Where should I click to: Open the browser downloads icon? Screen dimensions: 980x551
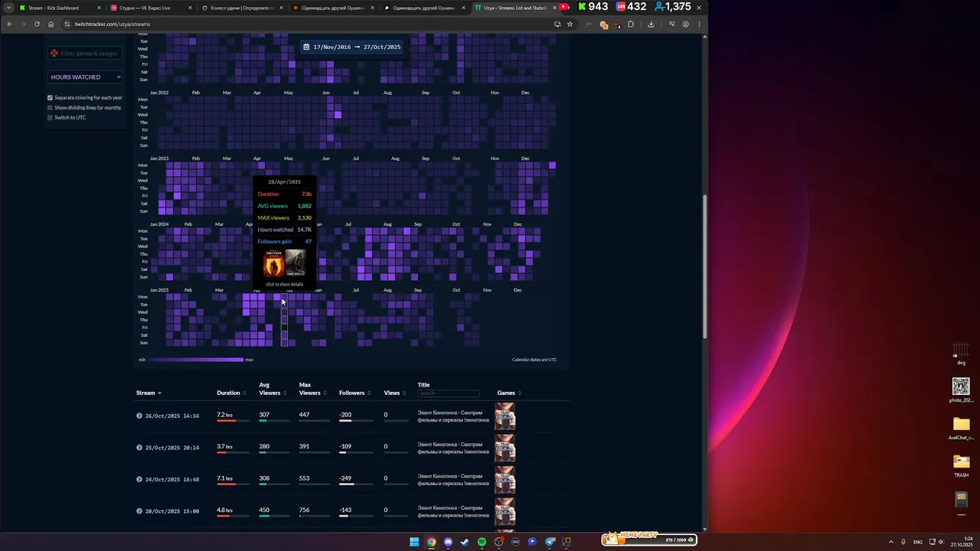click(651, 24)
